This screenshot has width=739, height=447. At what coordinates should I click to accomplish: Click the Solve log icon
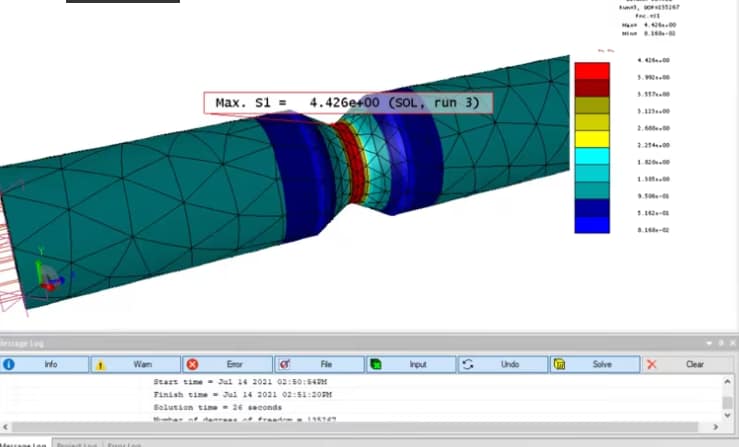559,365
